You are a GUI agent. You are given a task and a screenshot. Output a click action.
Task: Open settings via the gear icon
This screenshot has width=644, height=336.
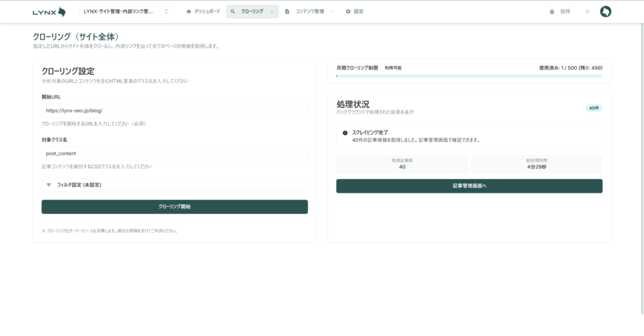[x=348, y=11]
